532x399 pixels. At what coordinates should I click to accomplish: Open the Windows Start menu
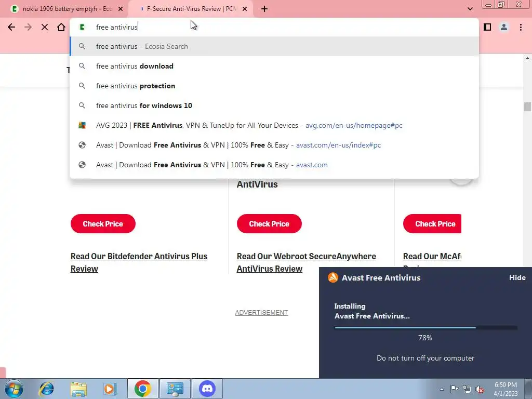pos(14,389)
